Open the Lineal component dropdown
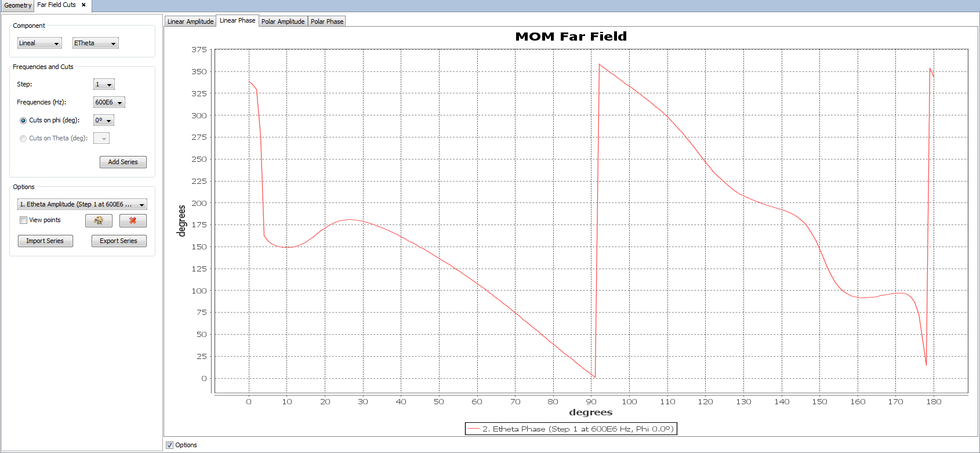980x453 pixels. (39, 44)
